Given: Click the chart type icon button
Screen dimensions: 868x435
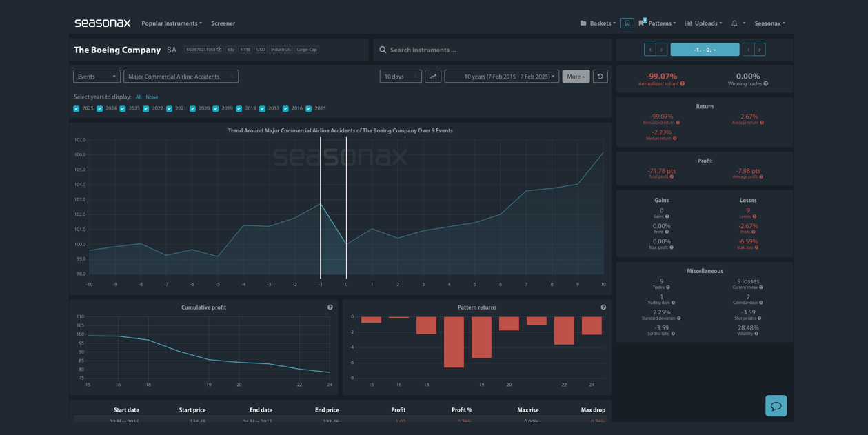Looking at the screenshot, I should tap(433, 77).
